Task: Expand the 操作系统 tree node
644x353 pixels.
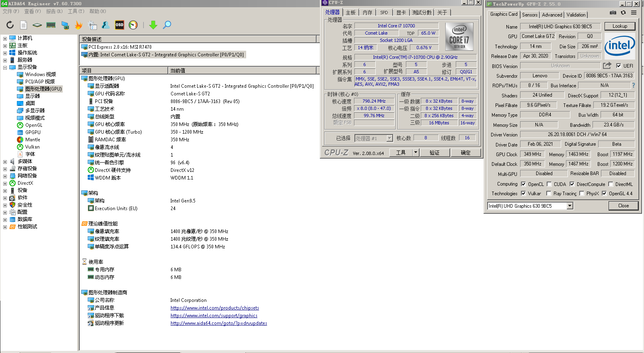Action: click(5, 53)
